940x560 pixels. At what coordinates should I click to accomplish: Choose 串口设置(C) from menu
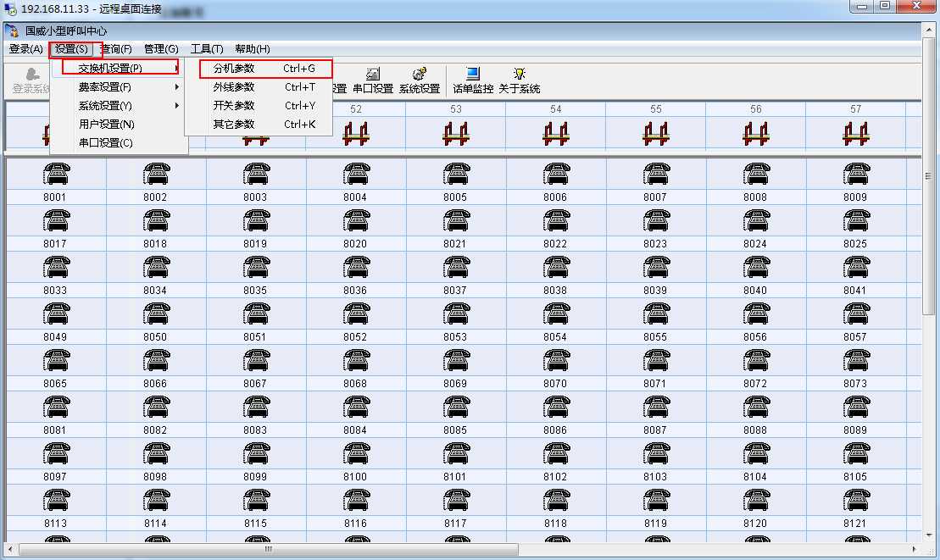click(119, 142)
